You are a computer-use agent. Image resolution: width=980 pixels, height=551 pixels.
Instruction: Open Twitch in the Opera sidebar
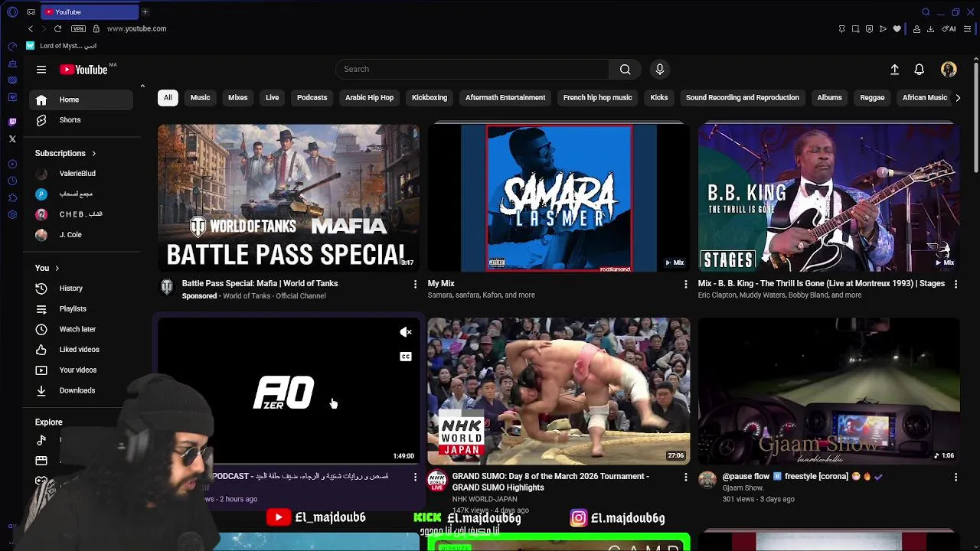click(x=12, y=122)
